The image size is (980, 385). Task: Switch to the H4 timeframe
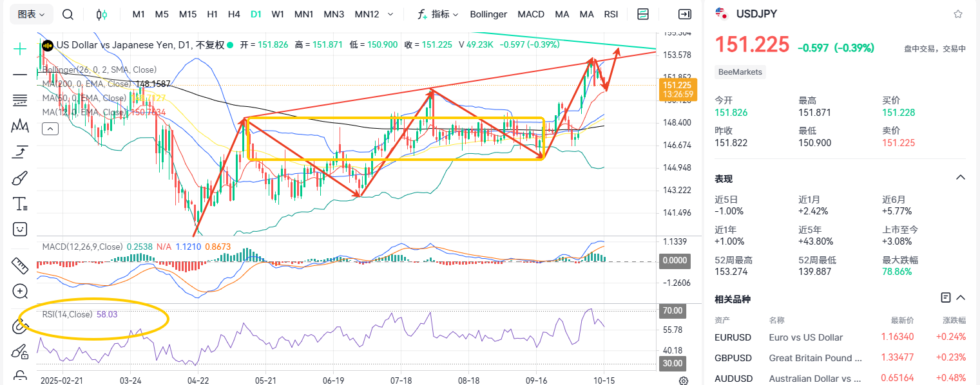pos(234,14)
